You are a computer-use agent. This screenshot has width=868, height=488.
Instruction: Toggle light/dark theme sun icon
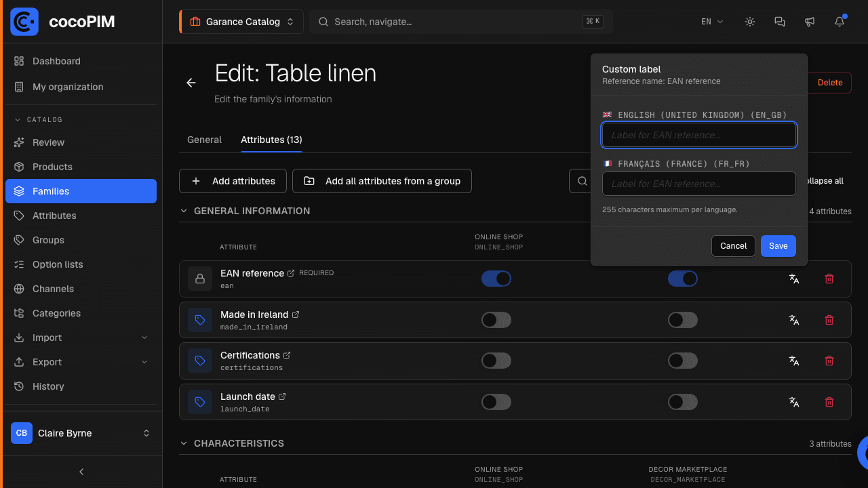click(x=750, y=22)
